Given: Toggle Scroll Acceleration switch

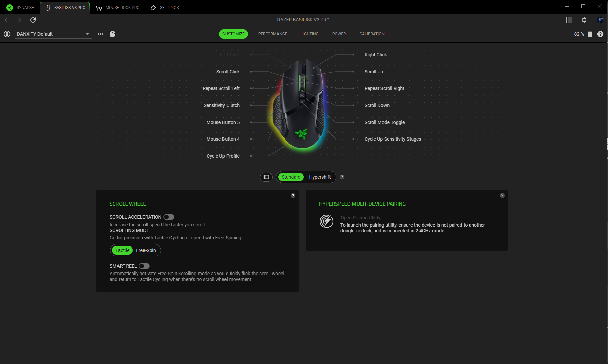Looking at the screenshot, I should pyautogui.click(x=169, y=217).
